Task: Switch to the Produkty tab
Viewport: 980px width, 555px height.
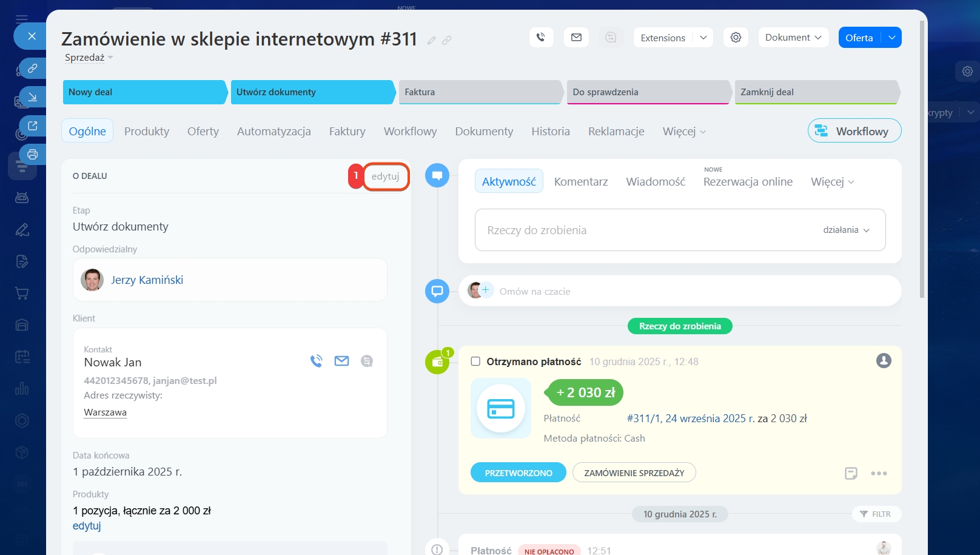Action: coord(147,131)
